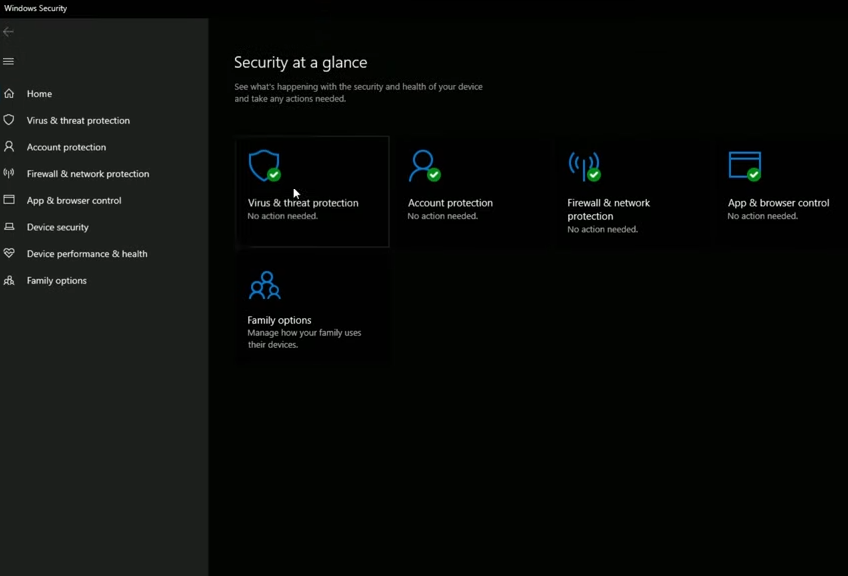Click the large Firewall & network protection tile icon
Image resolution: width=848 pixels, height=576 pixels.
[585, 166]
